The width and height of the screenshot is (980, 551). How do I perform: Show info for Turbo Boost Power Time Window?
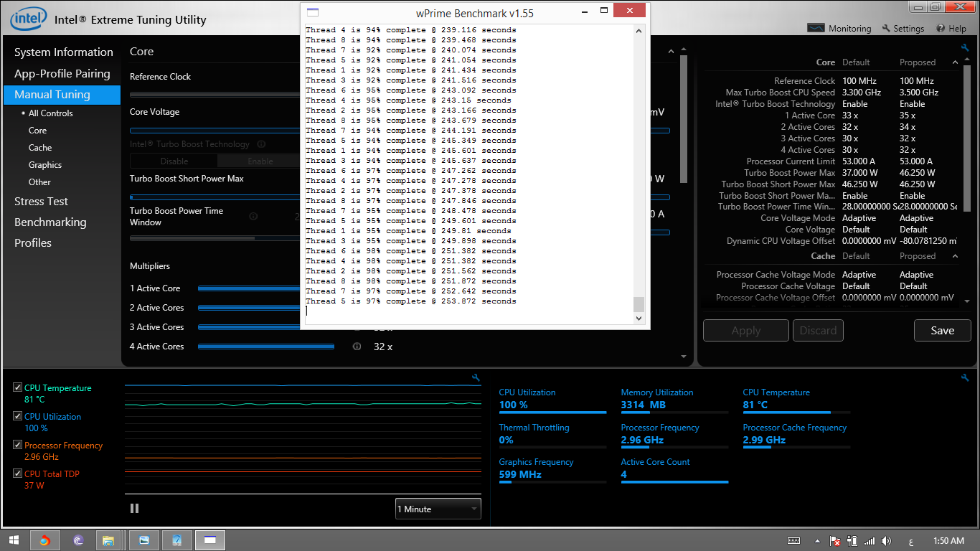pyautogui.click(x=253, y=216)
